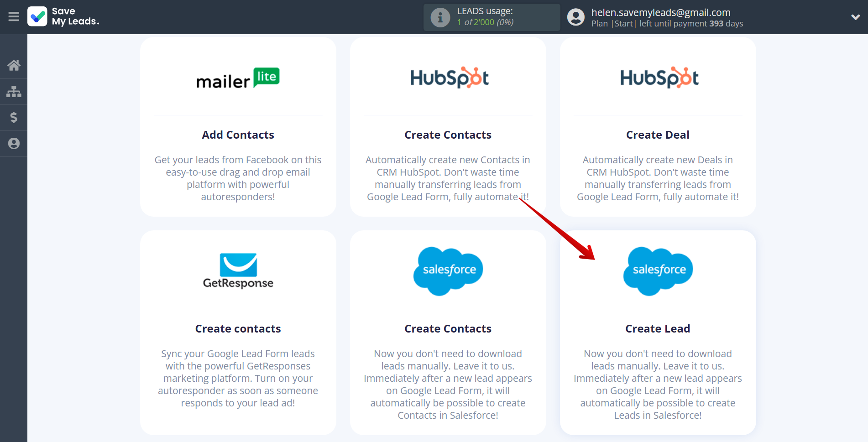Click the Salesforce Create Contacts description text

coord(448,385)
